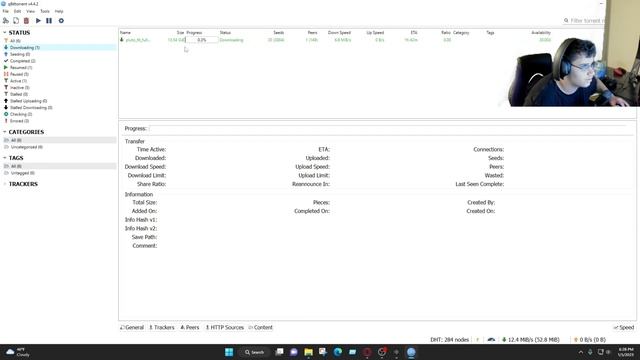640x360 pixels.
Task: Click the red Delete torrent toolbar icon
Action: tap(27, 20)
